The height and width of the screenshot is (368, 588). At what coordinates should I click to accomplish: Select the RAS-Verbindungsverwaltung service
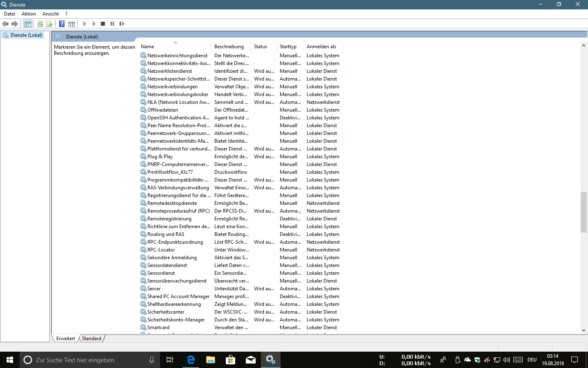pyautogui.click(x=178, y=188)
